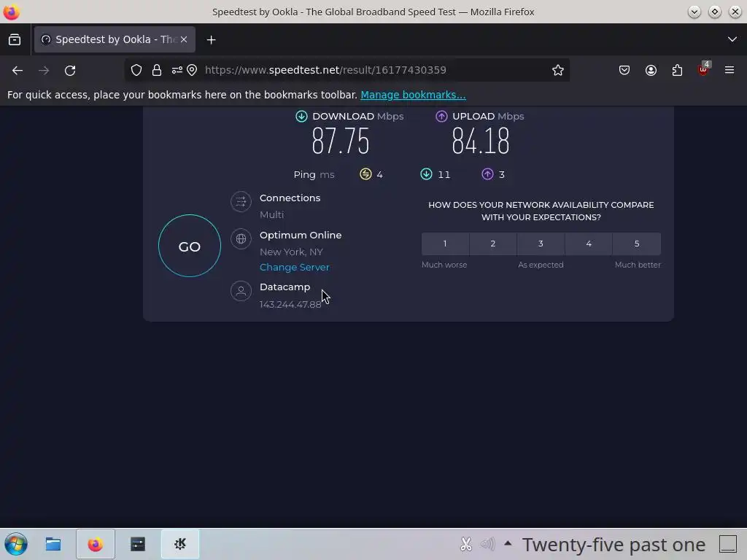The width and height of the screenshot is (747, 560).
Task: Open the Save to Pocket icon
Action: (624, 71)
